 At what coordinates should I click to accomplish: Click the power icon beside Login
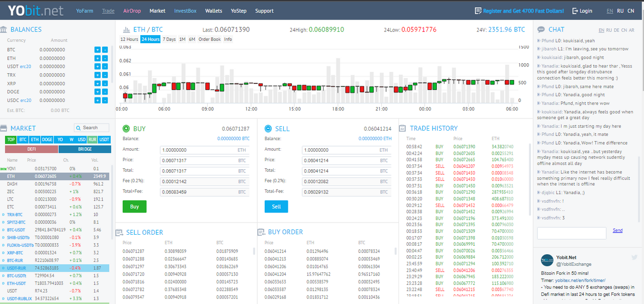pos(575,11)
